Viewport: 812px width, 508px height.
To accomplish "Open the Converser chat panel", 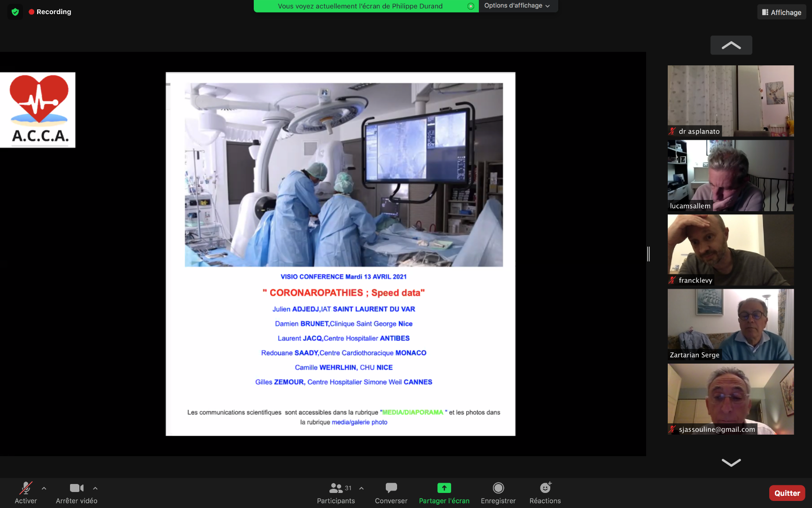I will (391, 492).
